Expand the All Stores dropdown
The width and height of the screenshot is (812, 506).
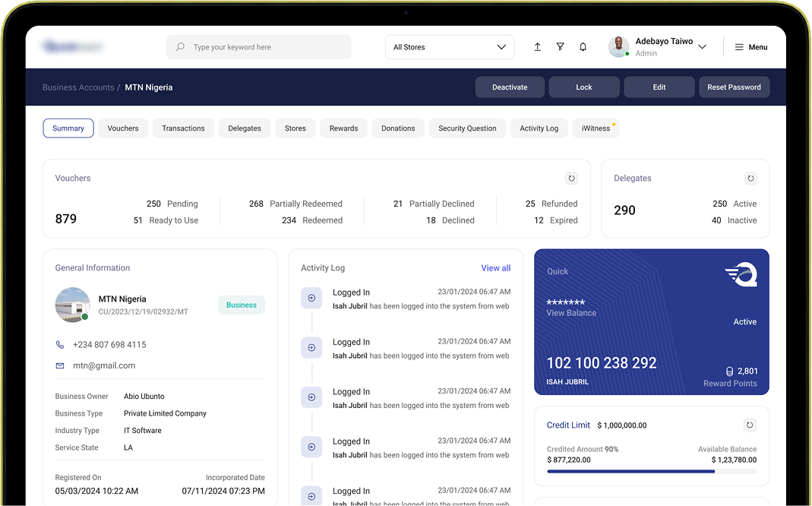[x=450, y=47]
